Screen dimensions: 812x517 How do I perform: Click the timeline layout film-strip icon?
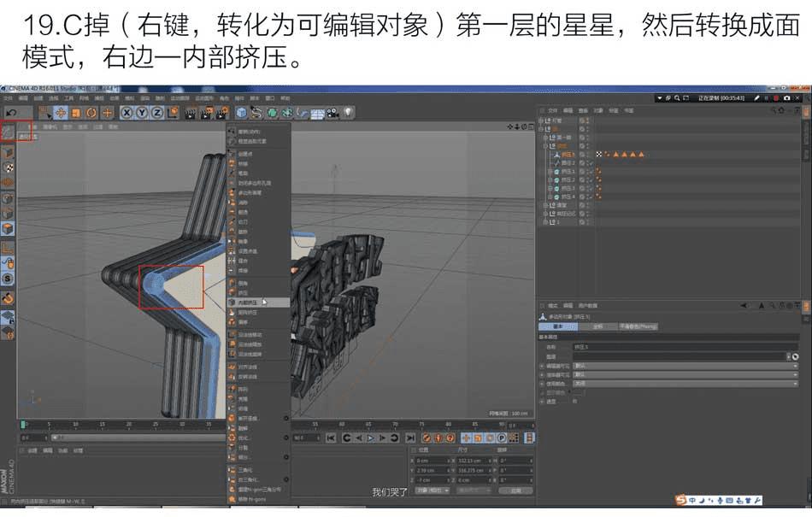(x=529, y=438)
